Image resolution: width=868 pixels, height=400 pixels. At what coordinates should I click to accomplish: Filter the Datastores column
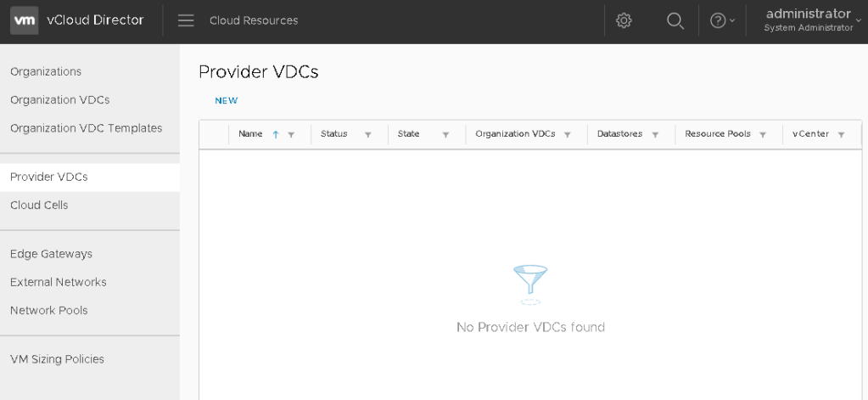click(655, 135)
